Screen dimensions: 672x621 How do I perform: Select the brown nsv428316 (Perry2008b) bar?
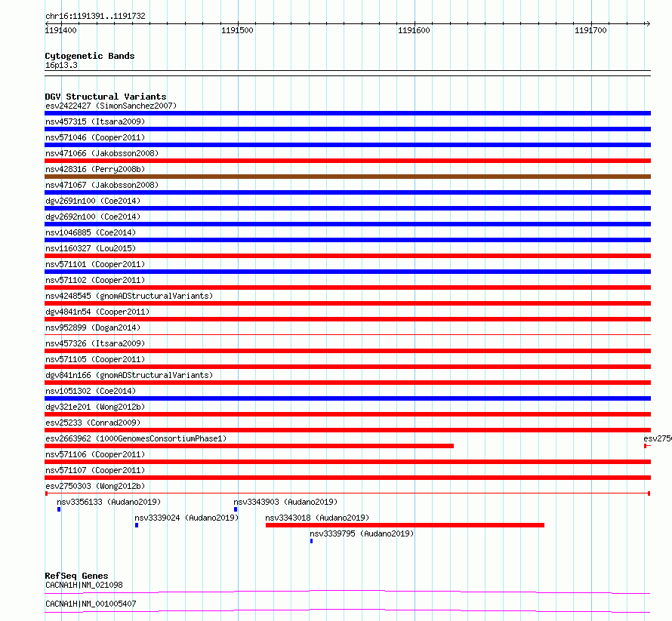coord(347,177)
